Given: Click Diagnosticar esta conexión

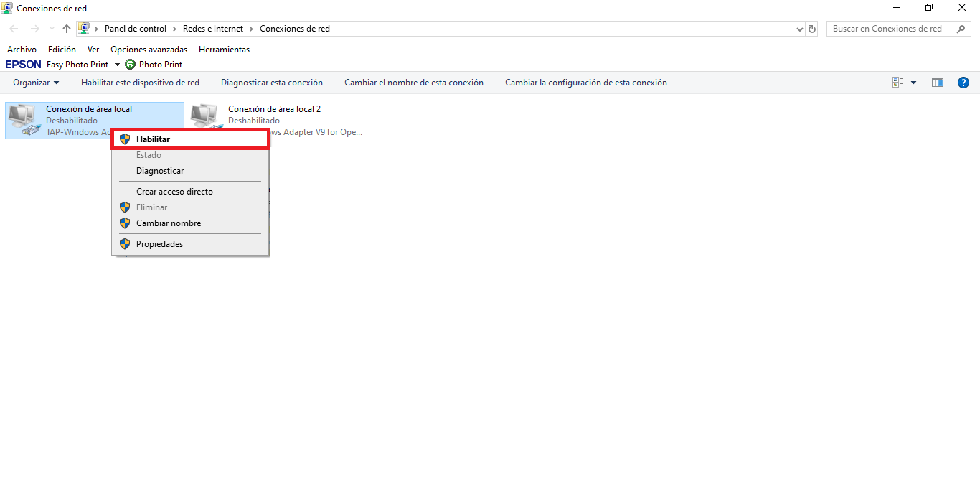Looking at the screenshot, I should (x=271, y=83).
